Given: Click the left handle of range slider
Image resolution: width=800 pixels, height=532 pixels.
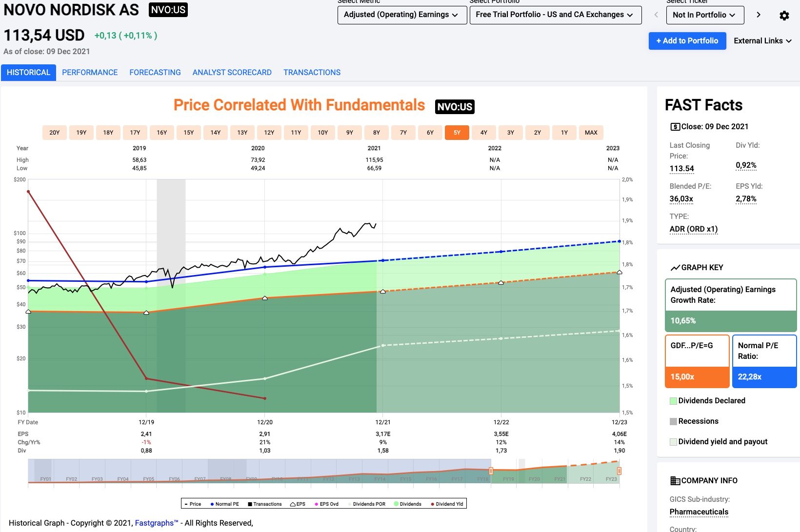Looking at the screenshot, I should click(x=491, y=471).
